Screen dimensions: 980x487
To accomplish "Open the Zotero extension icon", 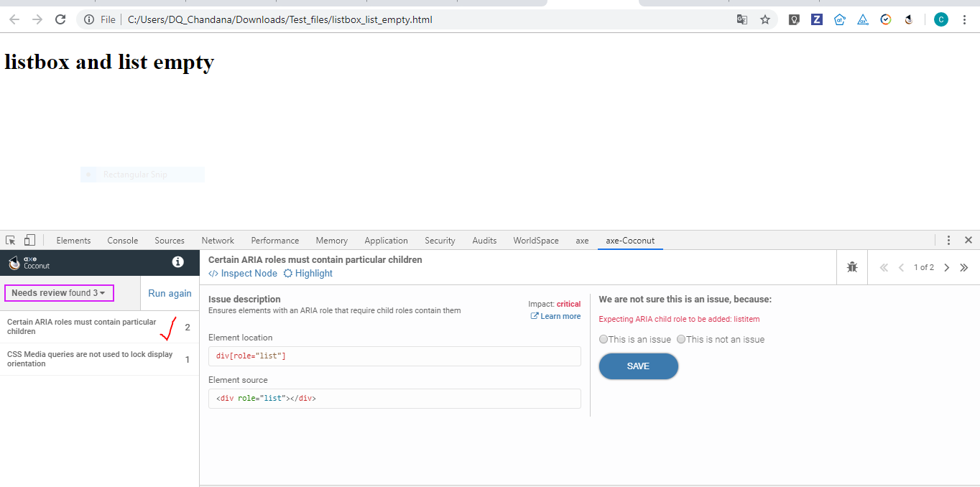I will click(816, 19).
